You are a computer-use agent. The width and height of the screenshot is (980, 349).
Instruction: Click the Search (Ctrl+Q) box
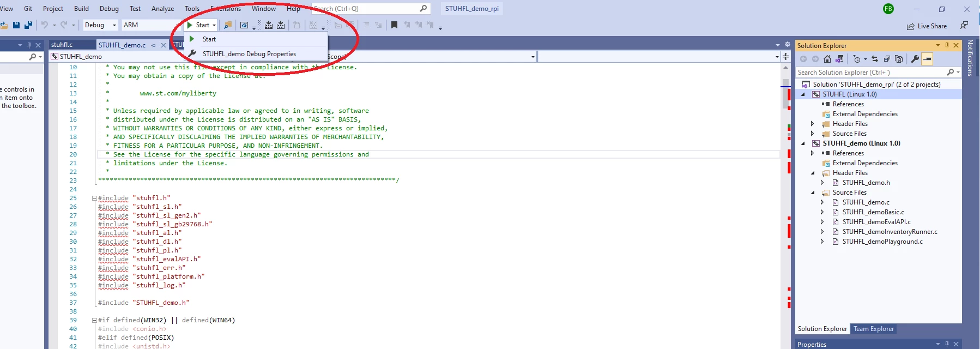371,9
